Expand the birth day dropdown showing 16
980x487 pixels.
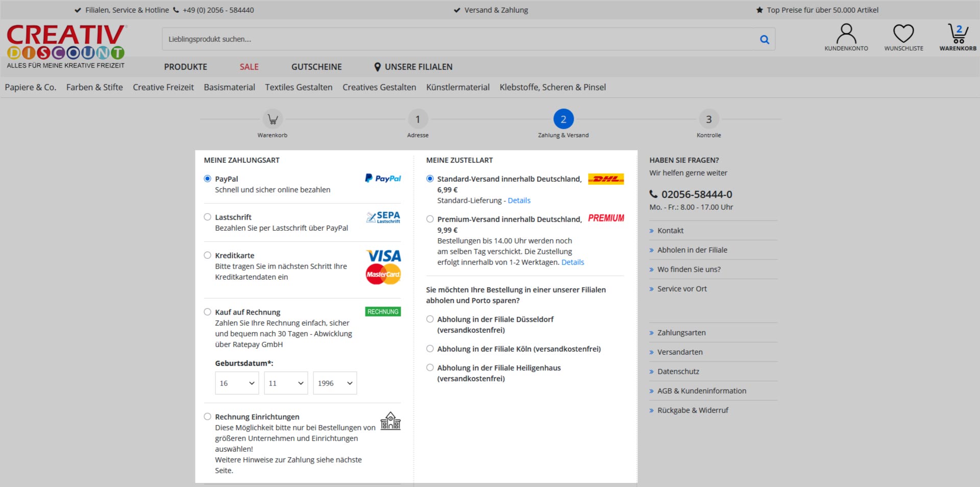click(237, 383)
